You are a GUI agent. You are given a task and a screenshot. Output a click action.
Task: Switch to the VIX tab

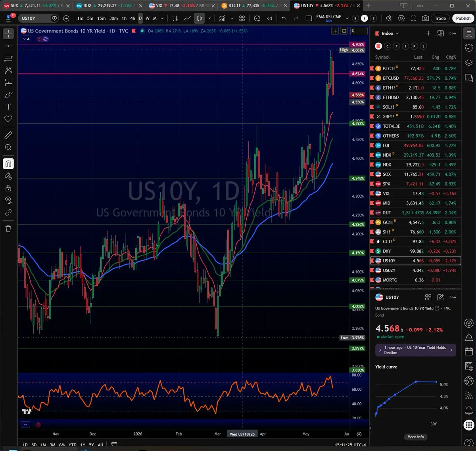point(182,6)
